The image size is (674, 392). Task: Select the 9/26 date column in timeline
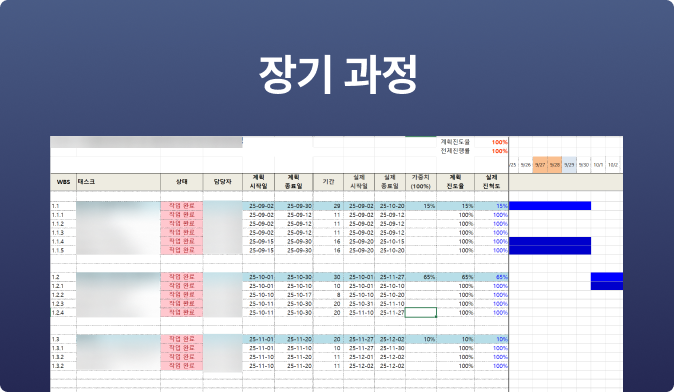tap(526, 165)
